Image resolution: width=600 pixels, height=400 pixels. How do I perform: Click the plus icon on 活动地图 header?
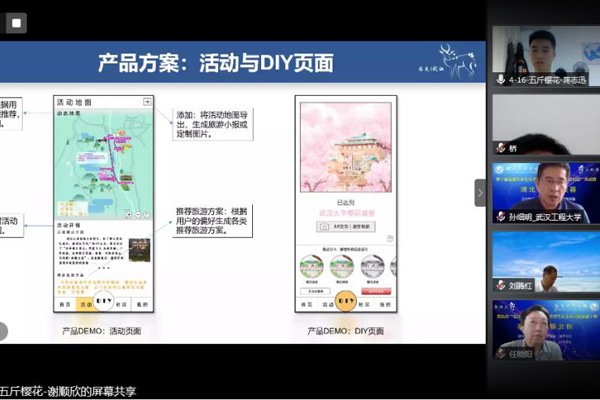pos(148,102)
